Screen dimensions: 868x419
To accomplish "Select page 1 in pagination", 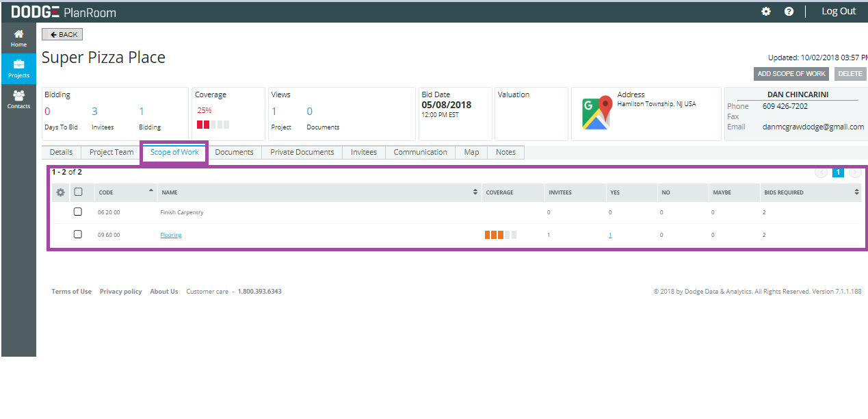I will click(838, 173).
